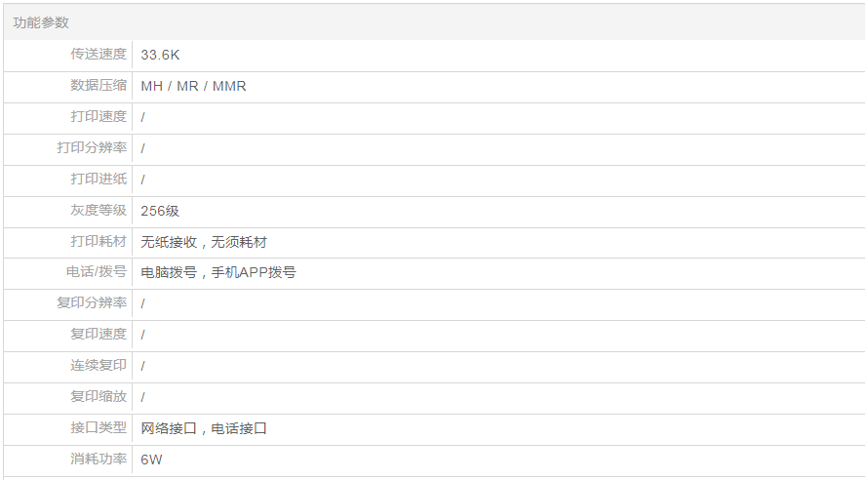Click the 数据压缩 label
This screenshot has width=868, height=480.
98,86
